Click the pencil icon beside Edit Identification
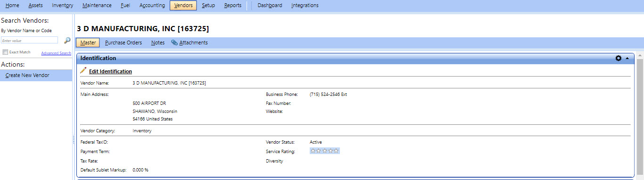This screenshot has height=180, width=644. click(x=83, y=70)
